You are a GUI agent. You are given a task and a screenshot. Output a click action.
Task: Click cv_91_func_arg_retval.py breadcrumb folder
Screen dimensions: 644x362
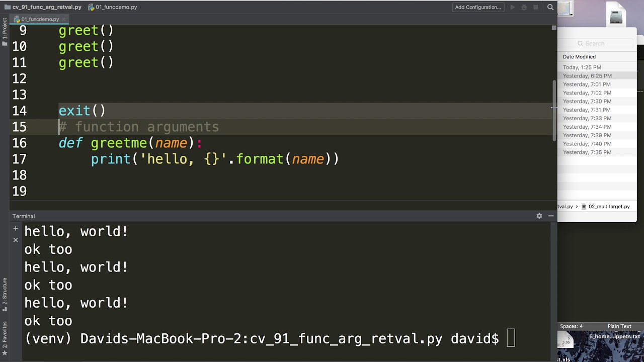click(46, 7)
